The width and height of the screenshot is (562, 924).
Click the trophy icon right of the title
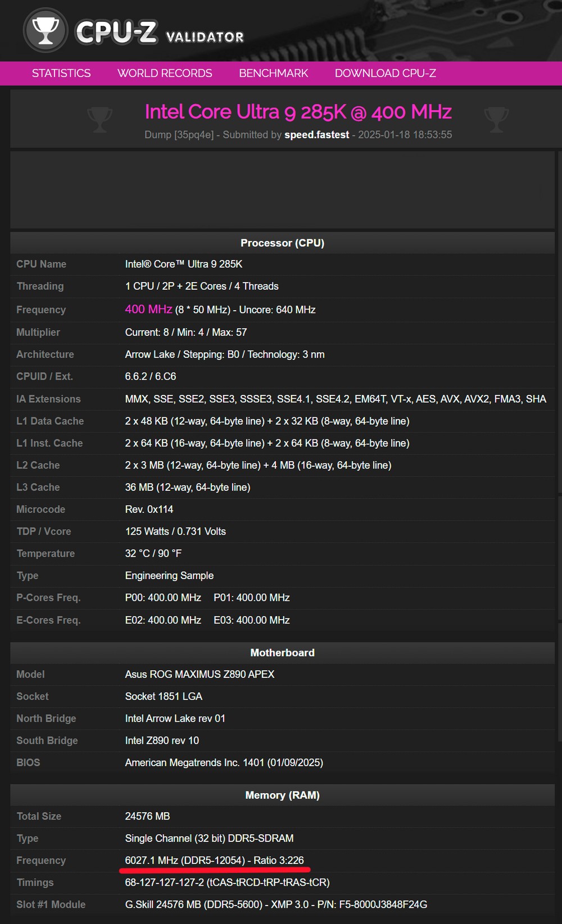click(496, 119)
